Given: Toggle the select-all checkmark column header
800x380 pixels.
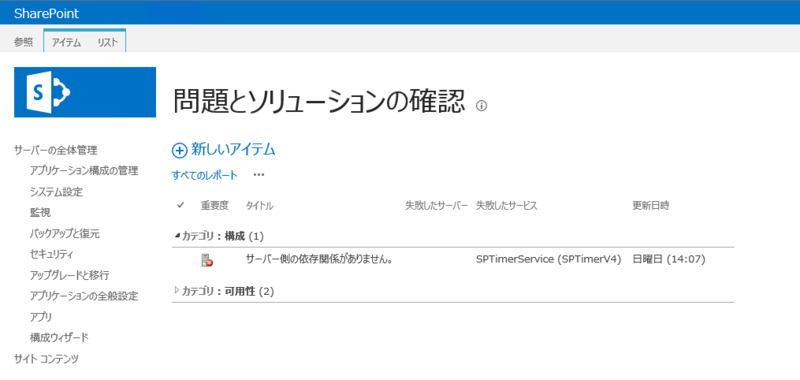Looking at the screenshot, I should (x=180, y=206).
